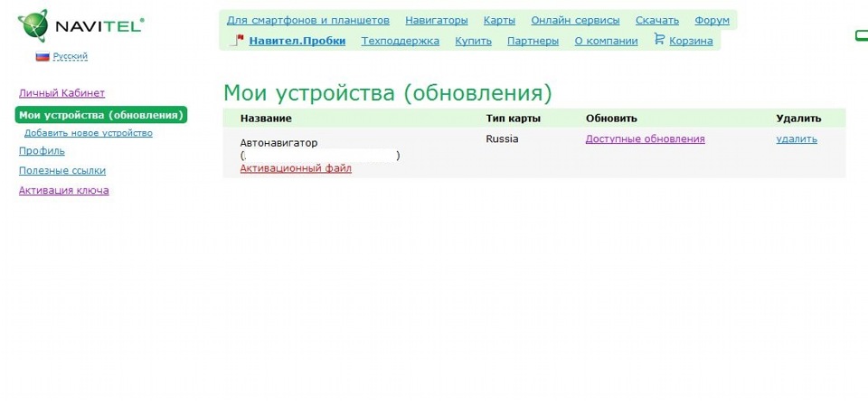
Task: Open the Купить page
Action: [x=473, y=41]
